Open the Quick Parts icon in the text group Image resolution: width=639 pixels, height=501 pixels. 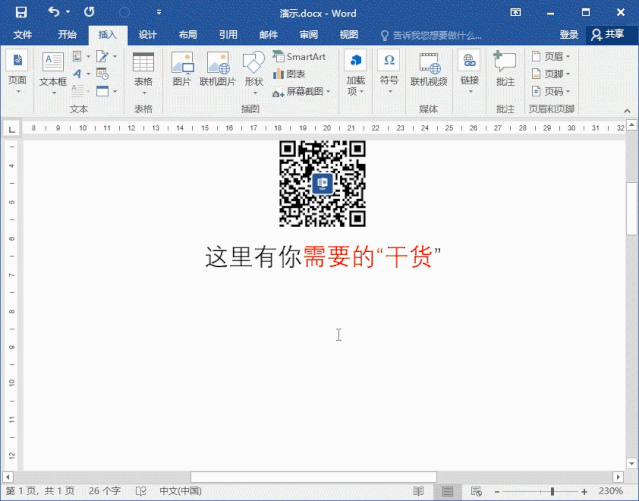click(81, 56)
